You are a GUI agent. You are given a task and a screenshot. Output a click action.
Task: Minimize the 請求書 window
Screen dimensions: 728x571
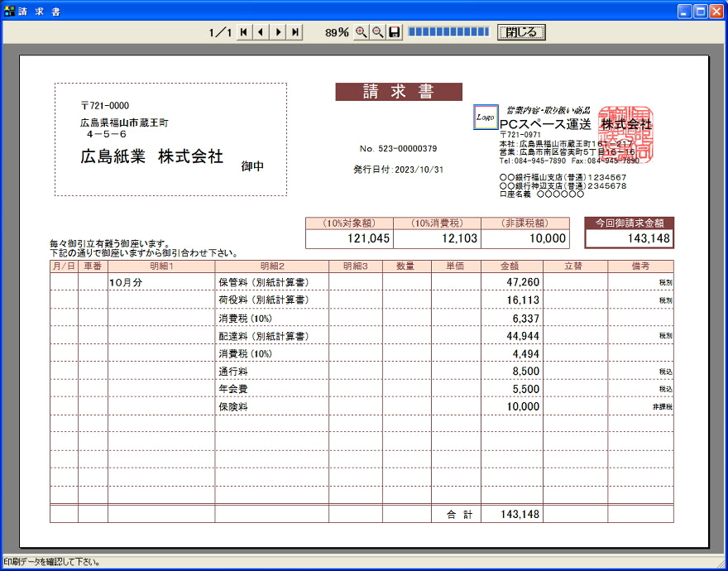pos(684,12)
